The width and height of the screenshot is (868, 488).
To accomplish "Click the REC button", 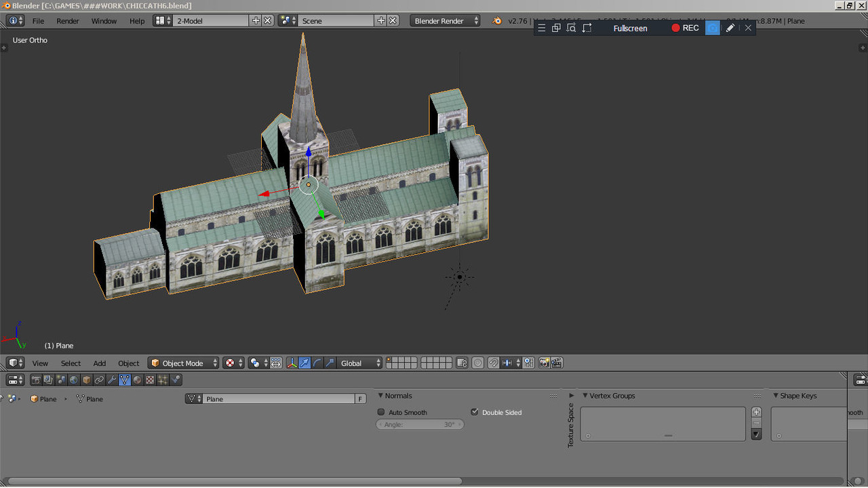I will click(685, 28).
